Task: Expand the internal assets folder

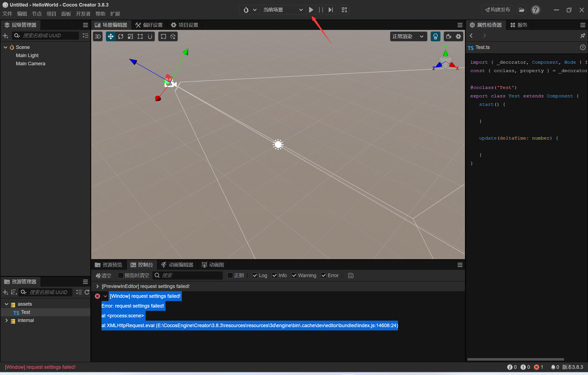Action: click(x=7, y=320)
